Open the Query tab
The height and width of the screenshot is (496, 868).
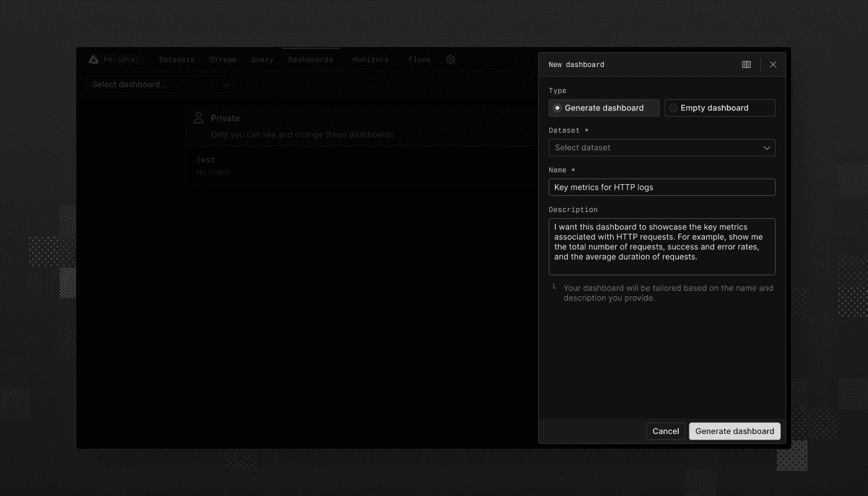262,59
